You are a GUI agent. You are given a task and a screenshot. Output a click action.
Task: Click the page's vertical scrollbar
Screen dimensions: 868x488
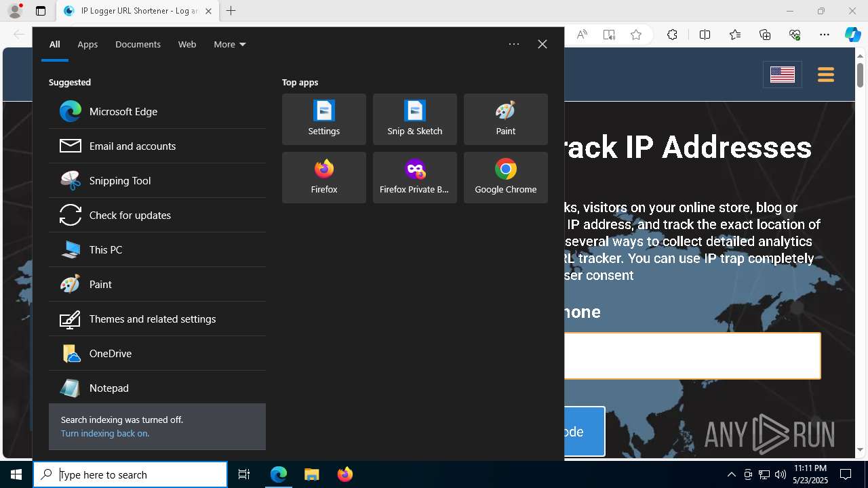click(x=860, y=75)
